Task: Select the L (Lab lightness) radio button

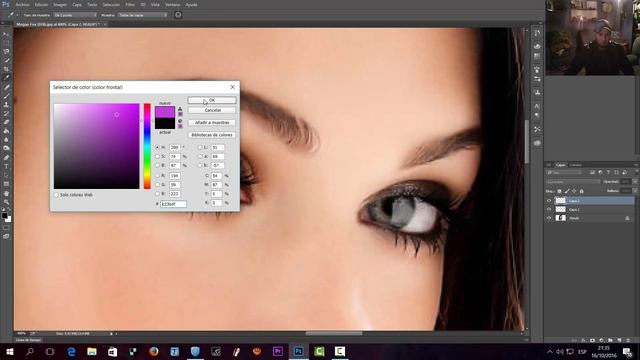Action: click(200, 147)
